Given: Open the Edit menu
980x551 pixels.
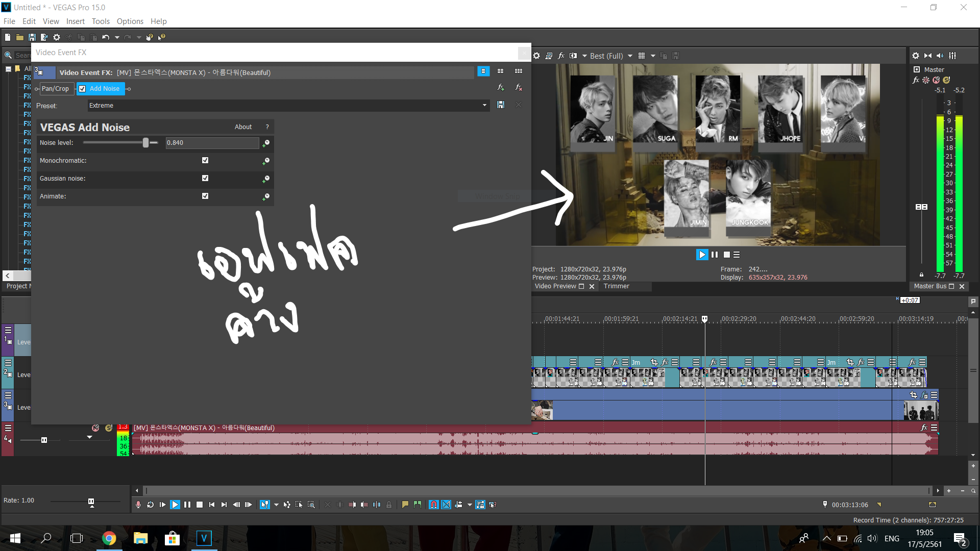Looking at the screenshot, I should (29, 21).
